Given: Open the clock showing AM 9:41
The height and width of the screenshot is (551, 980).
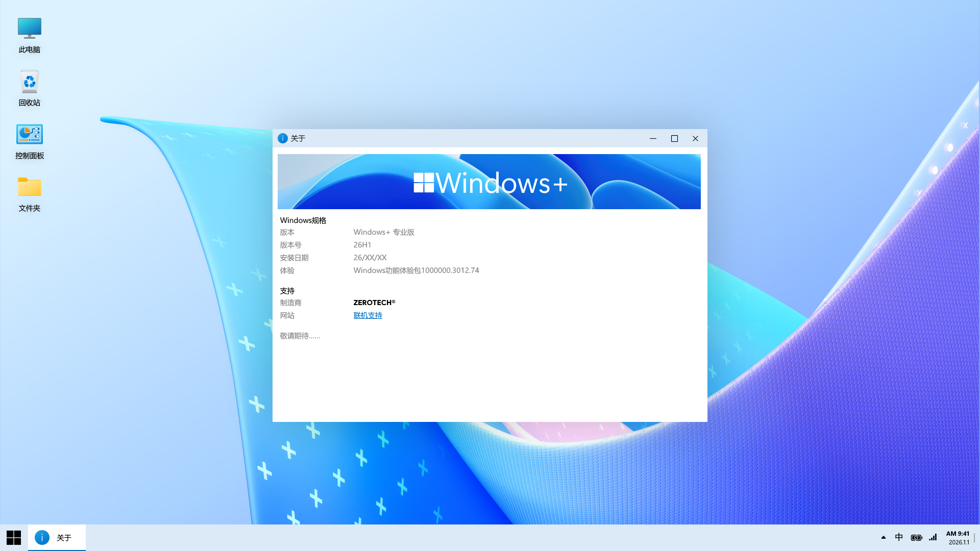Looking at the screenshot, I should (x=958, y=538).
